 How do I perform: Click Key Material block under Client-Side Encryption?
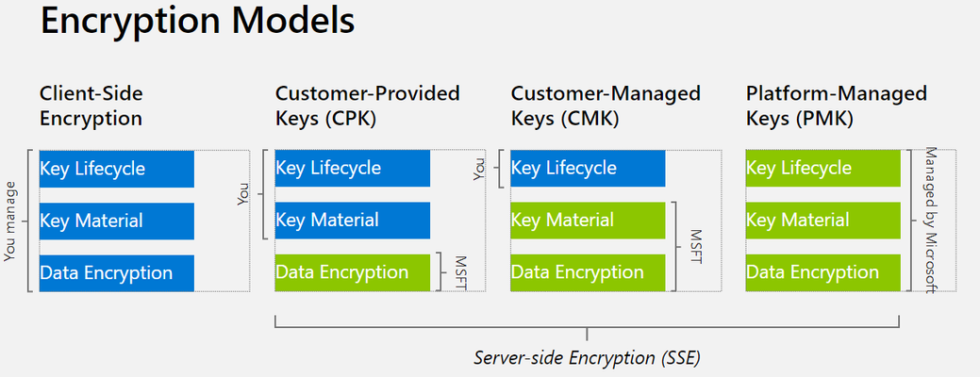[x=117, y=221]
